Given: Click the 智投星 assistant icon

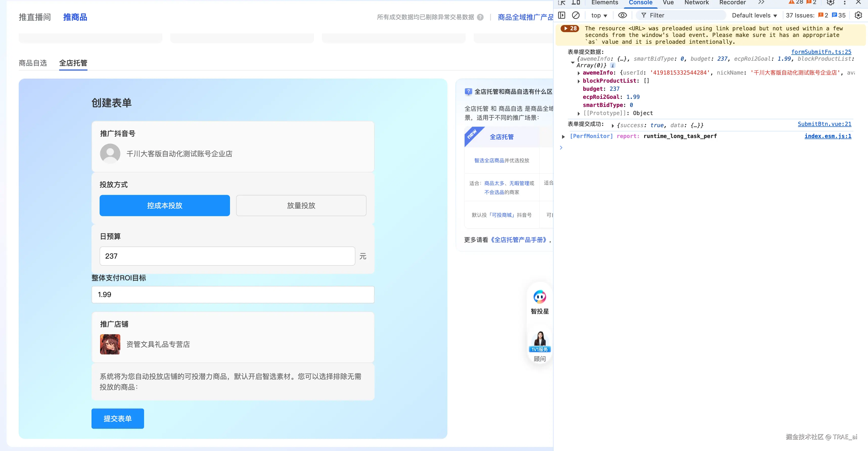Looking at the screenshot, I should point(540,297).
